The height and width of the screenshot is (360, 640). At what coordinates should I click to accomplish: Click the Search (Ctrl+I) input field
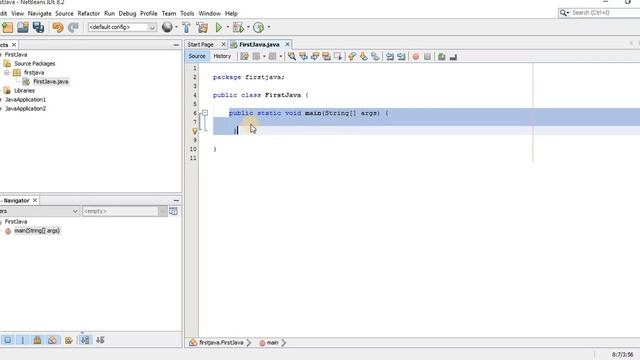(605, 13)
